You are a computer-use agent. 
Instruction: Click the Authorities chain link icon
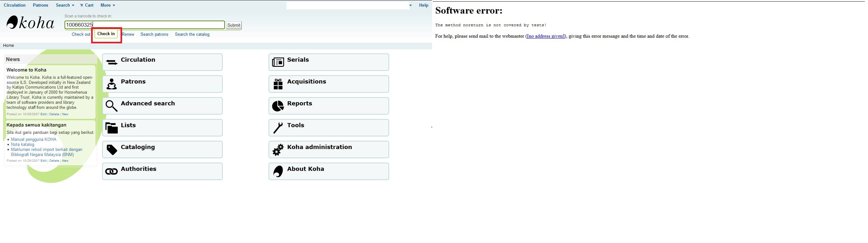tap(112, 171)
